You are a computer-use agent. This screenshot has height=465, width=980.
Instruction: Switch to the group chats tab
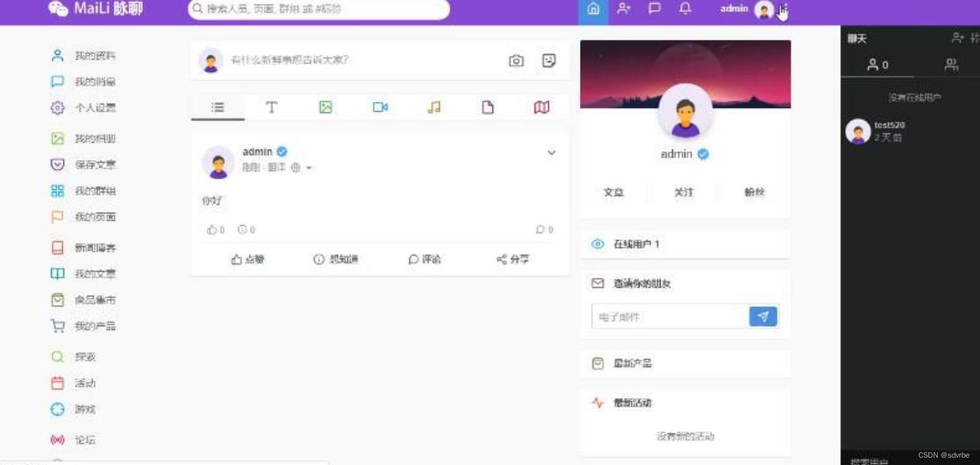[x=950, y=64]
